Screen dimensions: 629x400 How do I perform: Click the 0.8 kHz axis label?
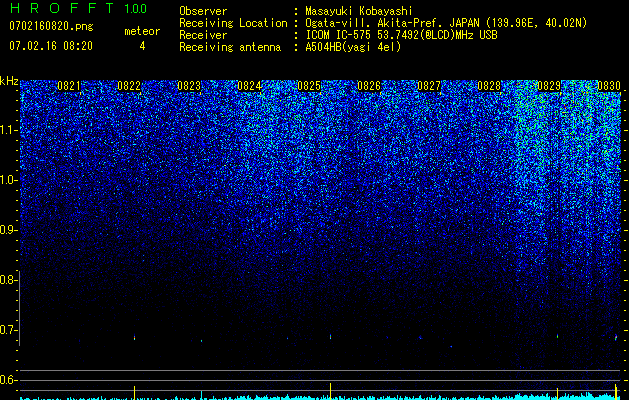click(9, 280)
